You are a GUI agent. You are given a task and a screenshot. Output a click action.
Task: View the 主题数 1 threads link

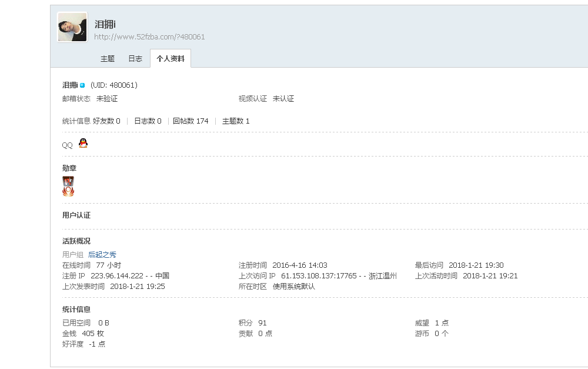pos(236,121)
